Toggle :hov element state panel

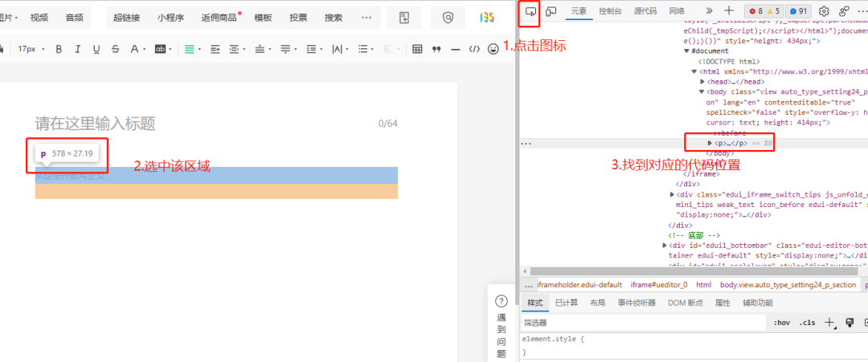coord(782,323)
